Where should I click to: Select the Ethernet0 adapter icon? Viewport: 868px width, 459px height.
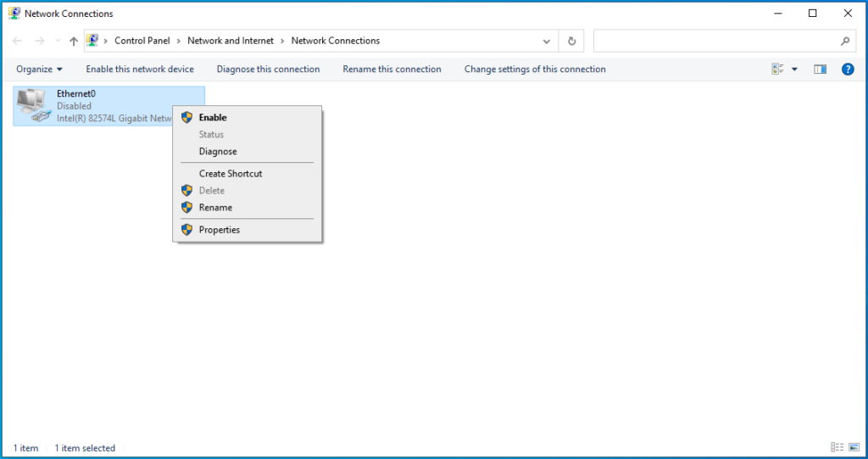coord(33,106)
